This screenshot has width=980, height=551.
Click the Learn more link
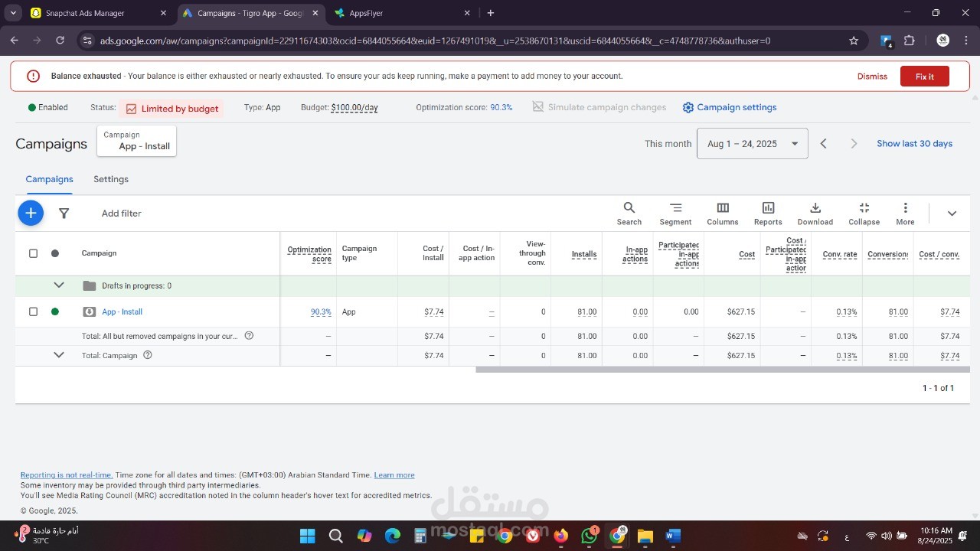click(394, 475)
